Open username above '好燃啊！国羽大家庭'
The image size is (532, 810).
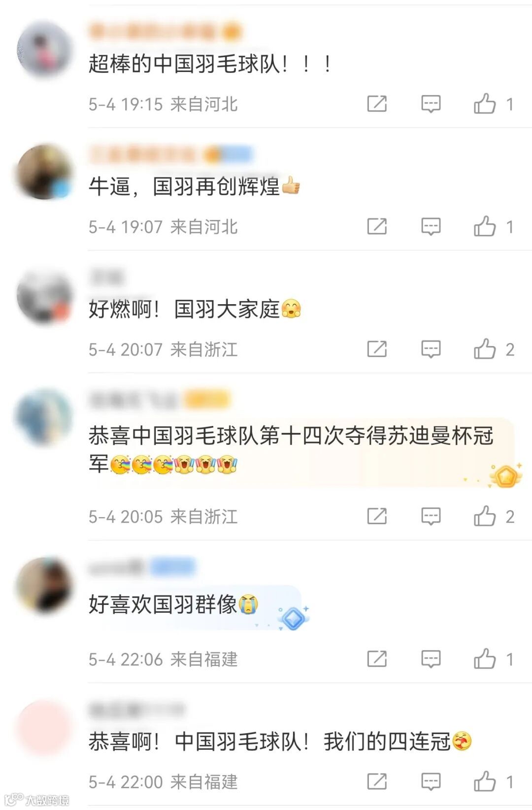[x=106, y=277]
